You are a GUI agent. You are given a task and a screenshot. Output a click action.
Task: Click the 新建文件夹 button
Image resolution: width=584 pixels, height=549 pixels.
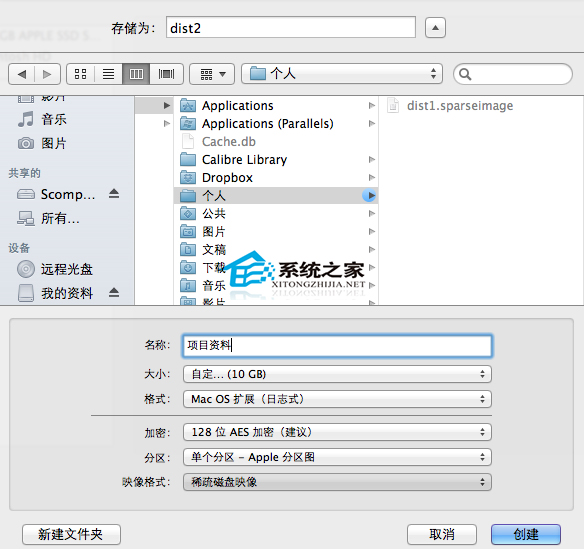click(x=71, y=534)
